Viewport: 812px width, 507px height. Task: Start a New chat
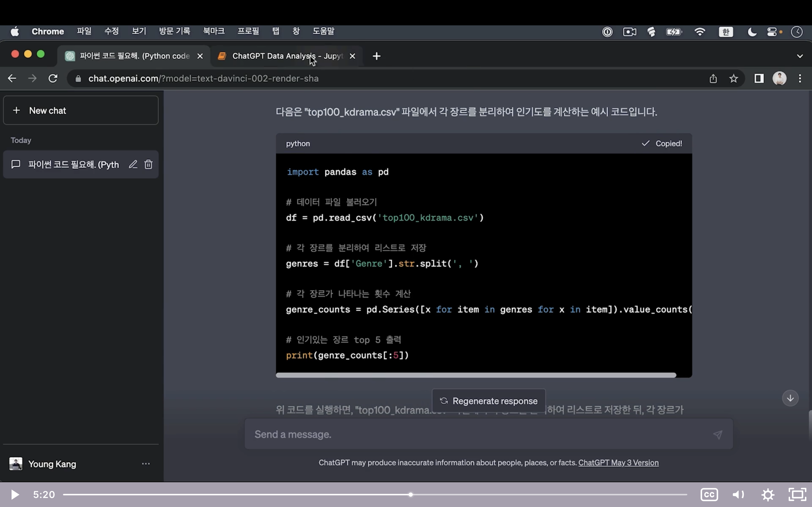coord(81,110)
